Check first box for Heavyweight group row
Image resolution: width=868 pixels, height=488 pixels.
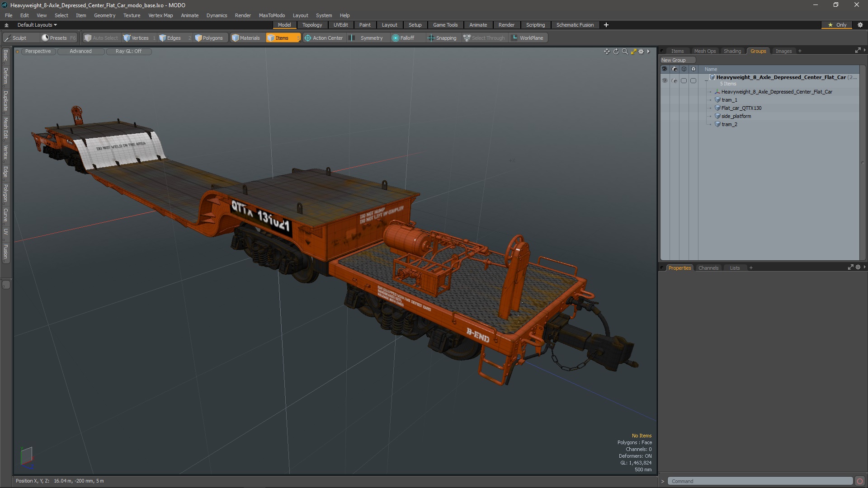pyautogui.click(x=684, y=80)
